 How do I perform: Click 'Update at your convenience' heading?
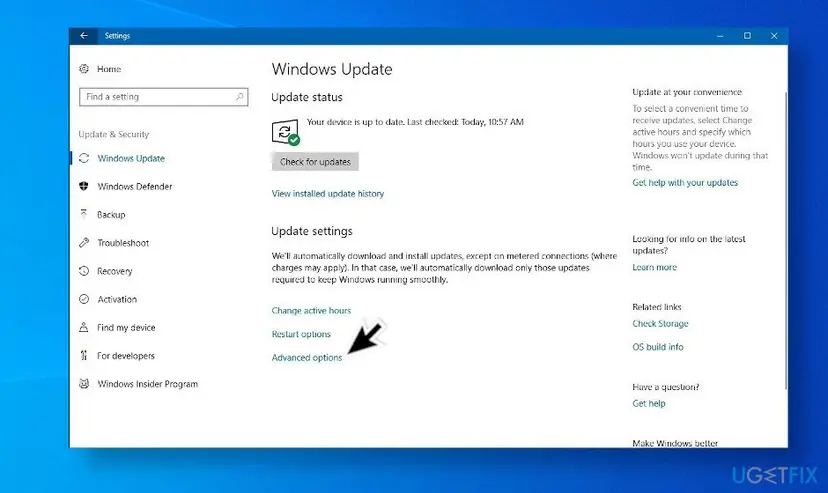(687, 92)
